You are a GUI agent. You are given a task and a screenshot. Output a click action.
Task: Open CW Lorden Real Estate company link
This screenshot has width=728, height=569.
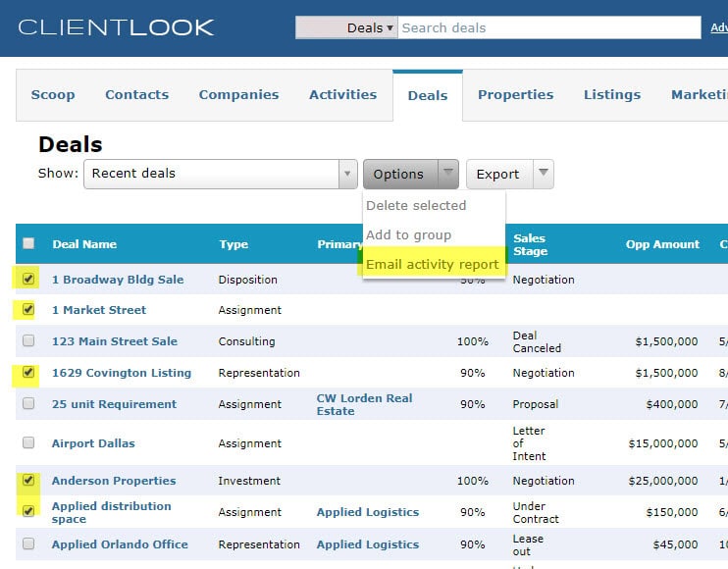(x=364, y=405)
